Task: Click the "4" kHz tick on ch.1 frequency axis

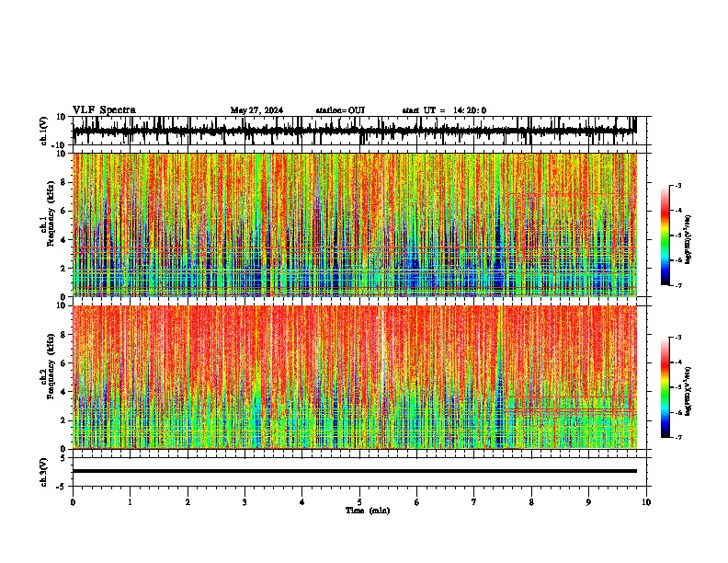Action: point(63,240)
